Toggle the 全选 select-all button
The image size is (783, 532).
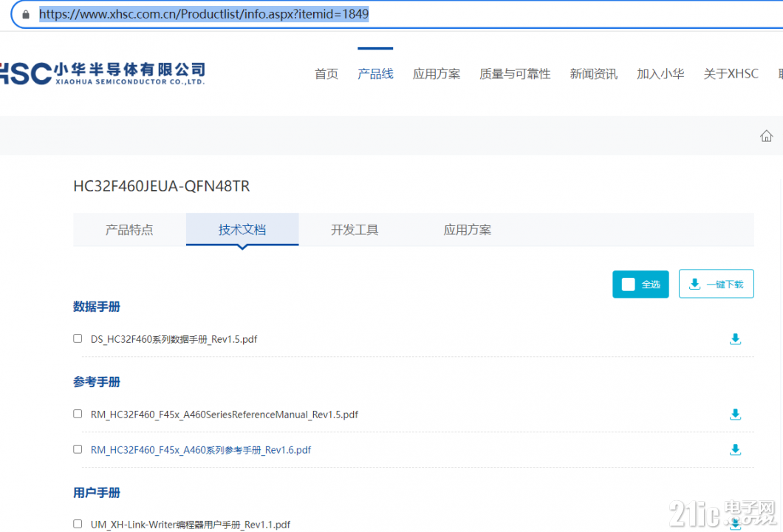(640, 284)
